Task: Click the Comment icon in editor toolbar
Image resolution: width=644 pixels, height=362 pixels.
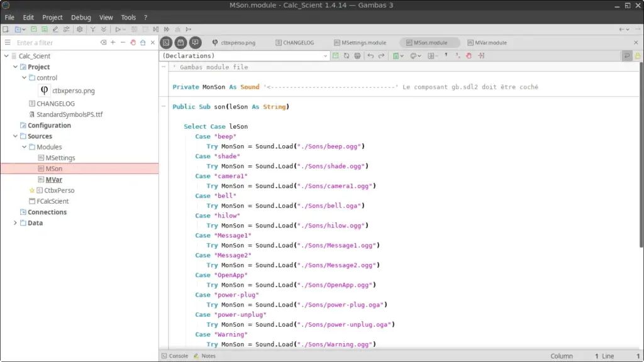Action: pos(446,55)
